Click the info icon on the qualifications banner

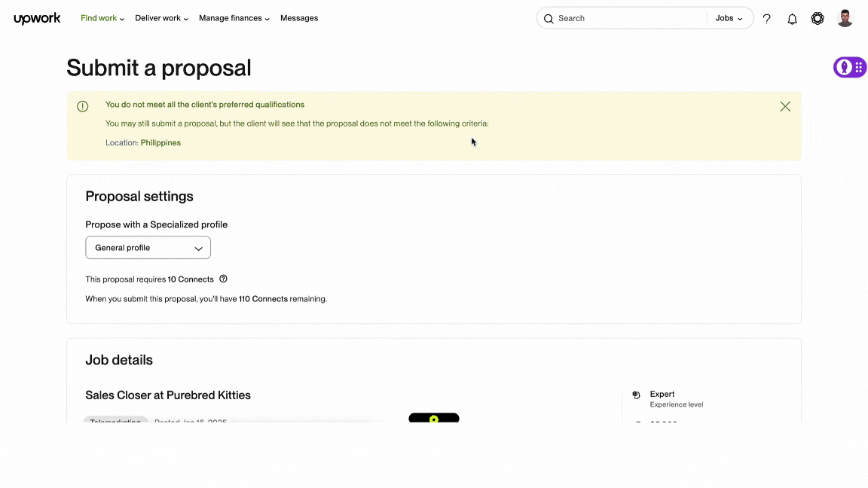click(x=83, y=106)
